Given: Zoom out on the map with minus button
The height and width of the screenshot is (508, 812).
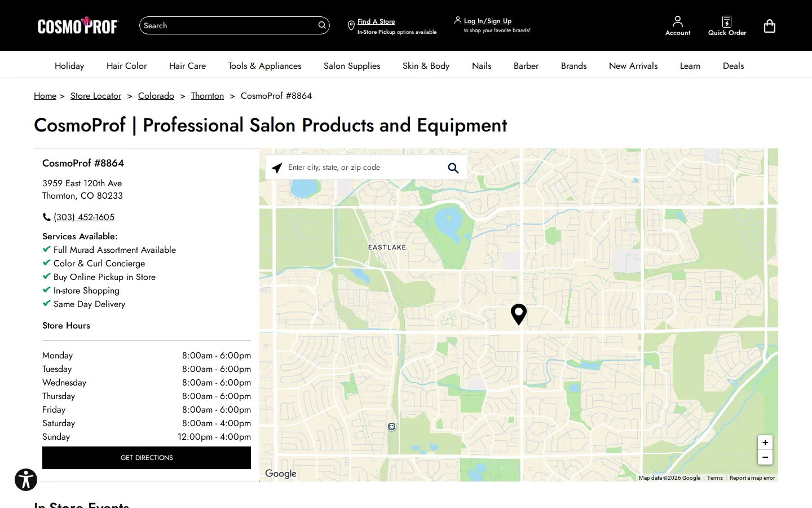Looking at the screenshot, I should 765,457.
